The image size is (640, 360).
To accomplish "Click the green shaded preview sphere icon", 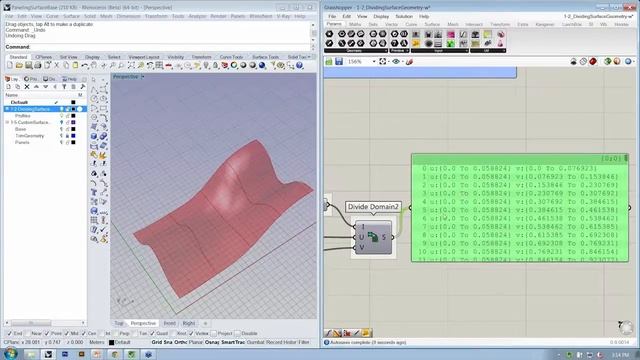I will [x=607, y=62].
